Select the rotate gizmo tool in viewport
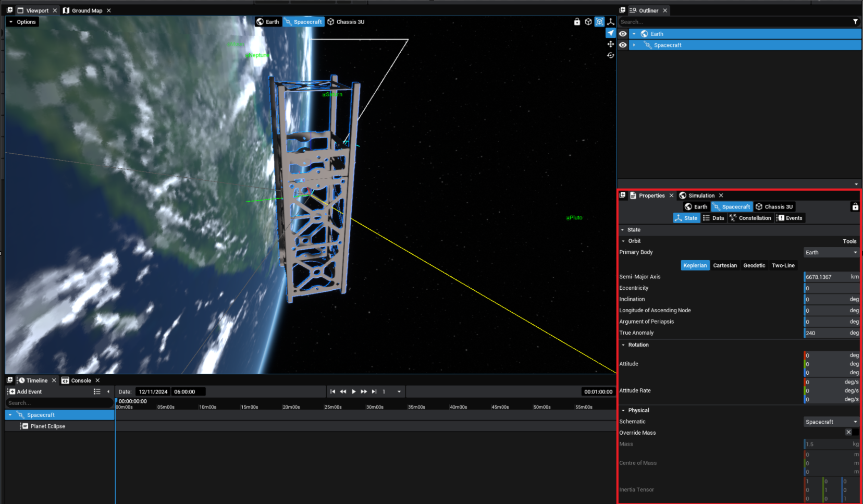Image resolution: width=863 pixels, height=504 pixels. (x=610, y=55)
